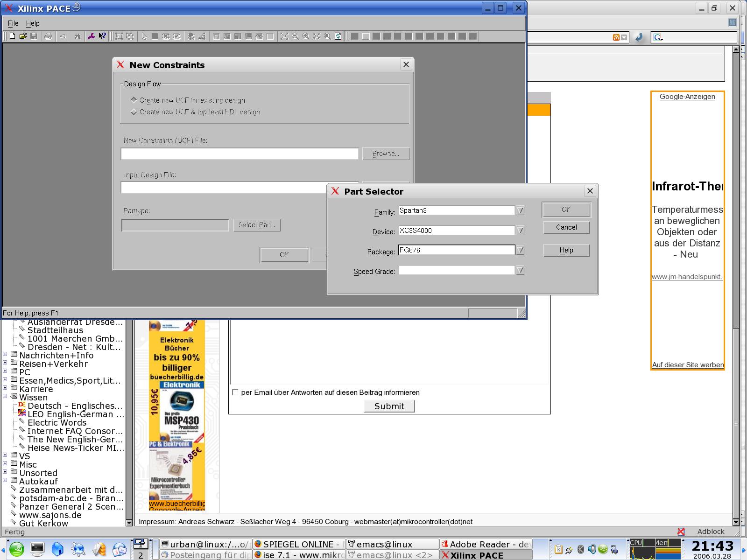Click the refresh view toolbar icon

coord(338,36)
